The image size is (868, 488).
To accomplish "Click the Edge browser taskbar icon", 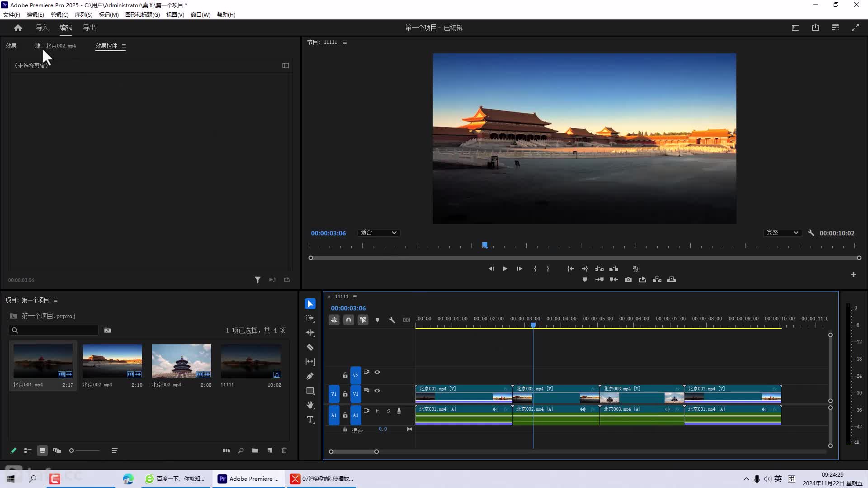I will point(128,479).
